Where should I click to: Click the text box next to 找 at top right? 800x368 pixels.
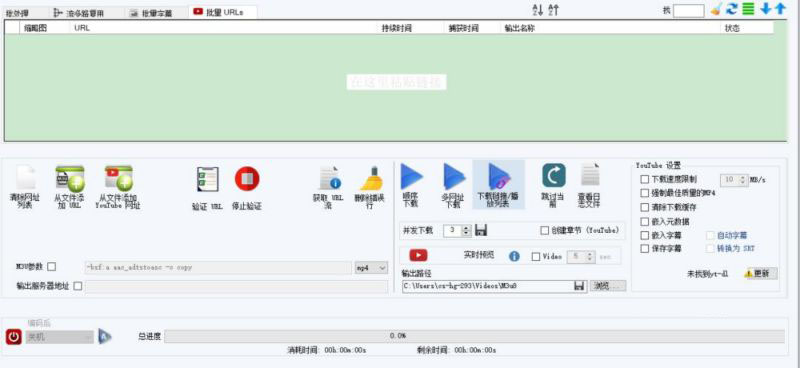coord(688,10)
